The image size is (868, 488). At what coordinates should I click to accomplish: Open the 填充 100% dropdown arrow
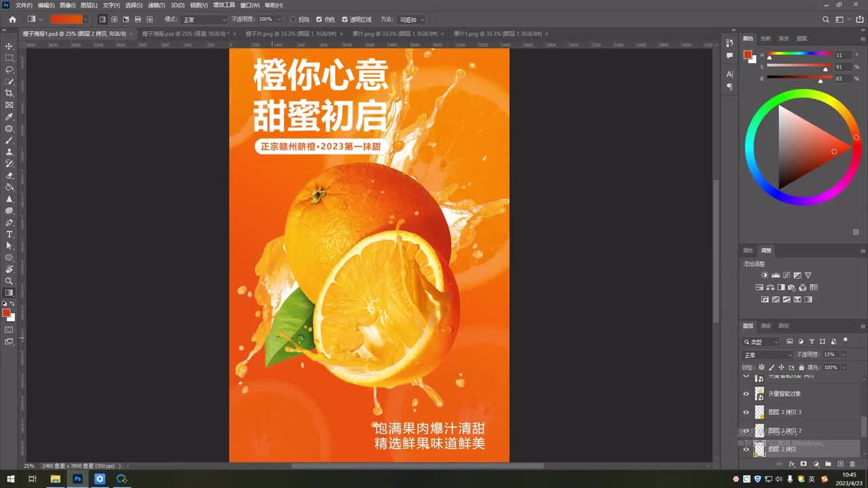[844, 367]
